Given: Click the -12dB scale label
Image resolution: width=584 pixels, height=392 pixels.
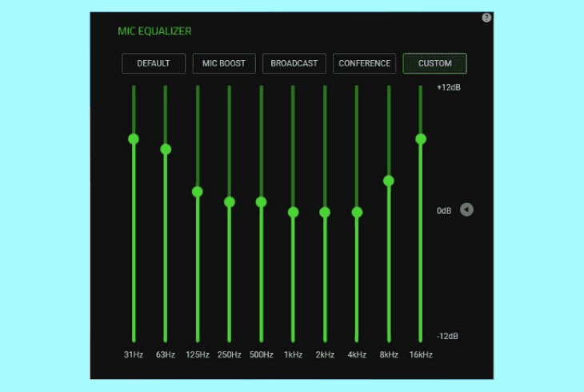Looking at the screenshot, I should click(447, 336).
